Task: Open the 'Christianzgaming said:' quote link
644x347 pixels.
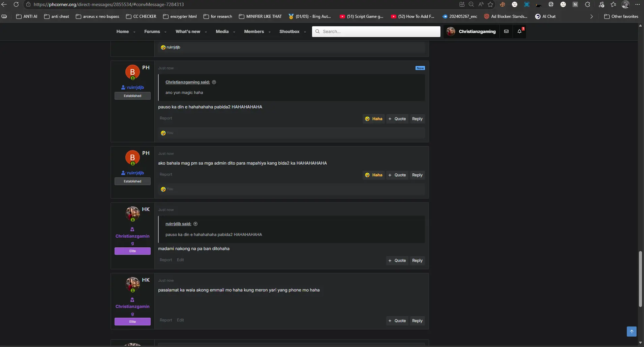Action: click(x=187, y=82)
